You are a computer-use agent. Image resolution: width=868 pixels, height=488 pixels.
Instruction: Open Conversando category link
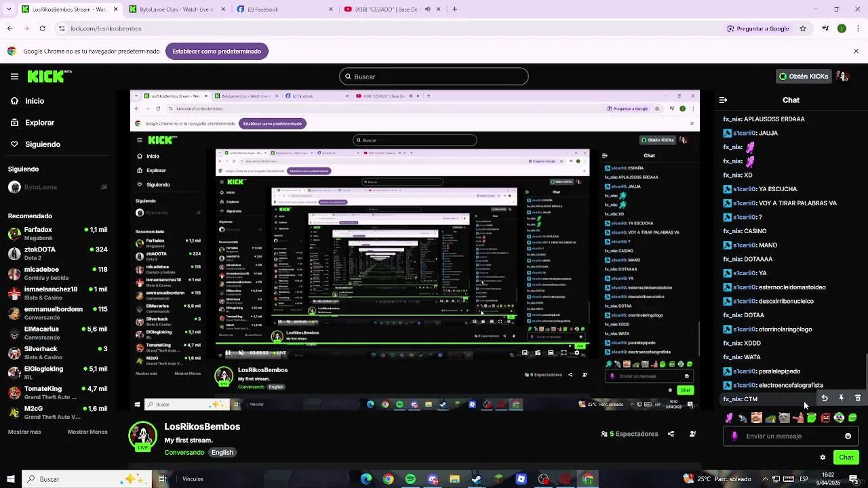click(x=184, y=452)
